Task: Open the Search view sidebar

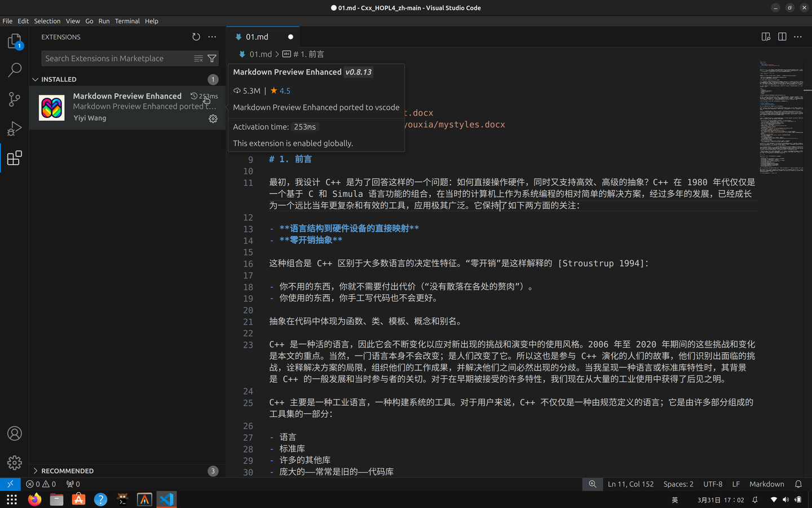Action: [14, 70]
